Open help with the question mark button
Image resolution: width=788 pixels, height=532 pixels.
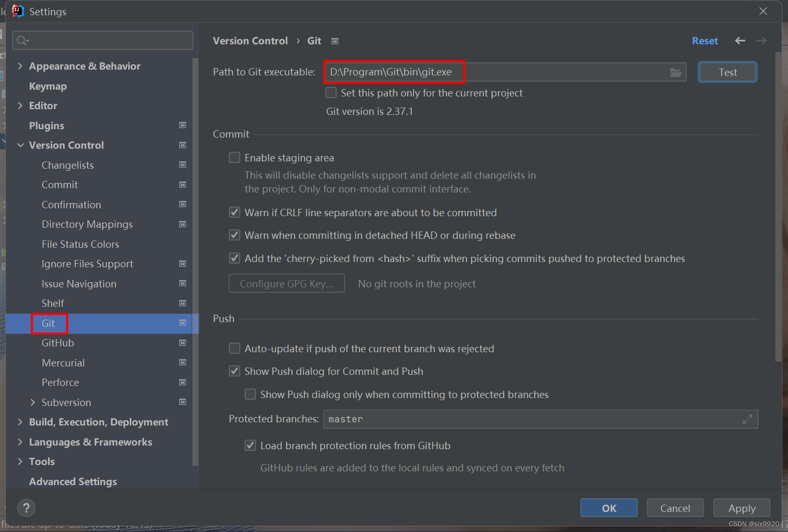pyautogui.click(x=26, y=508)
